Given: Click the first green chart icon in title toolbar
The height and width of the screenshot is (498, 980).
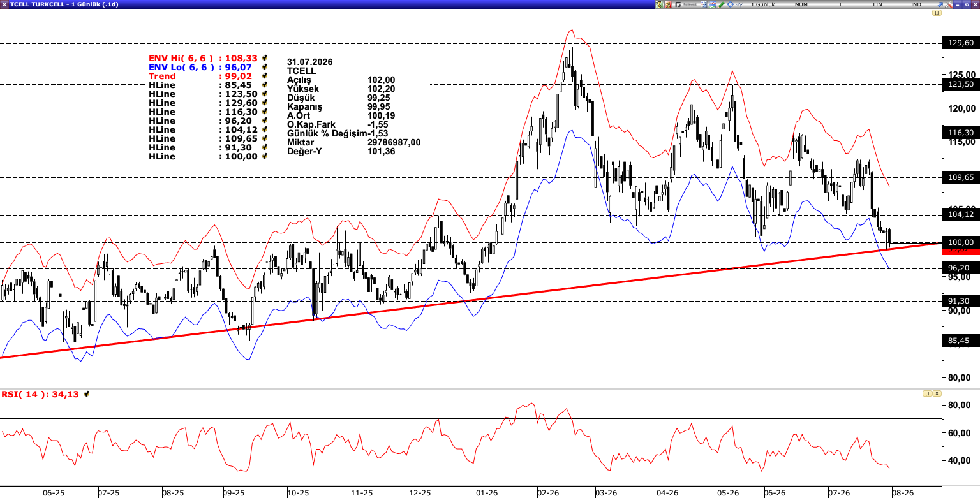Looking at the screenshot, I should pyautogui.click(x=659, y=4).
